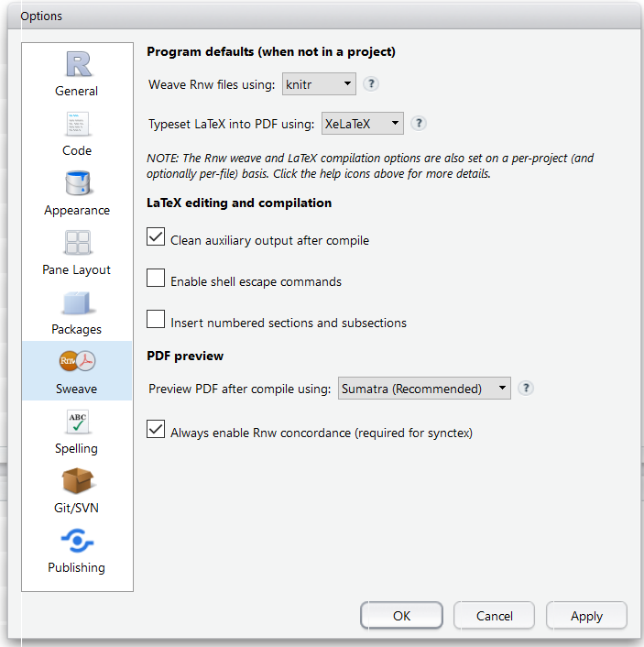This screenshot has width=644, height=647.
Task: Uncheck Clean auxiliary output after compile
Action: (x=156, y=236)
